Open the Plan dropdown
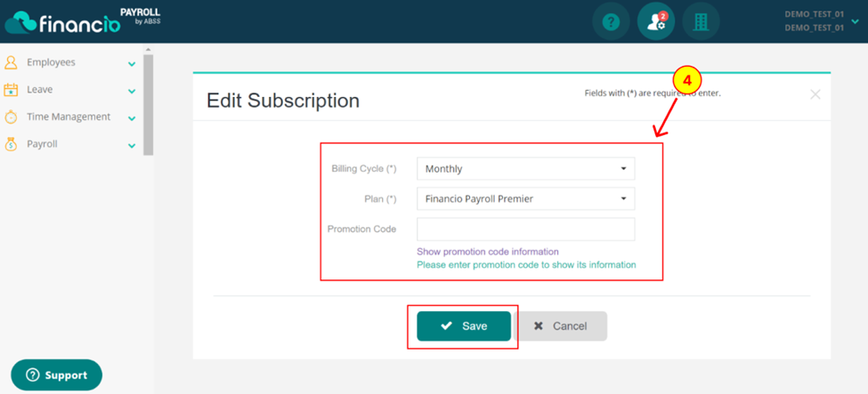868x394 pixels. click(x=526, y=198)
